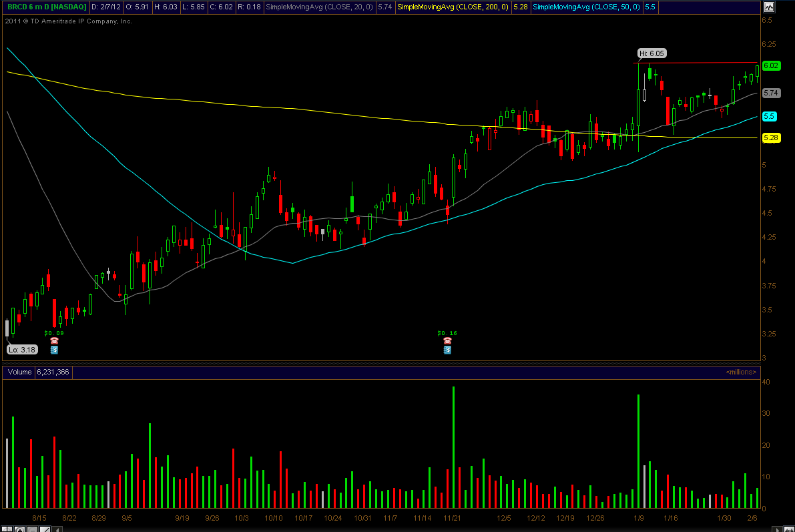795x532 pixels.
Task: Click the cyan 5.5 moving average tag
Action: 769,116
